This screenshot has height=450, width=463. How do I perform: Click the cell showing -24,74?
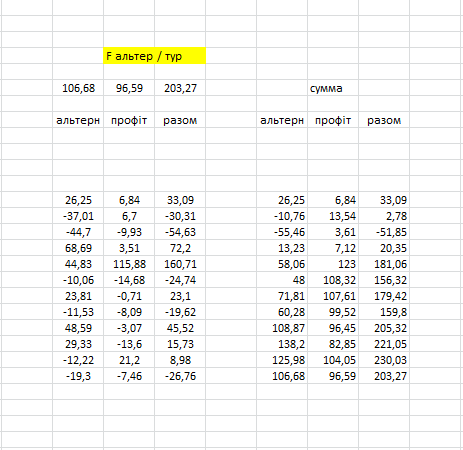(180, 280)
